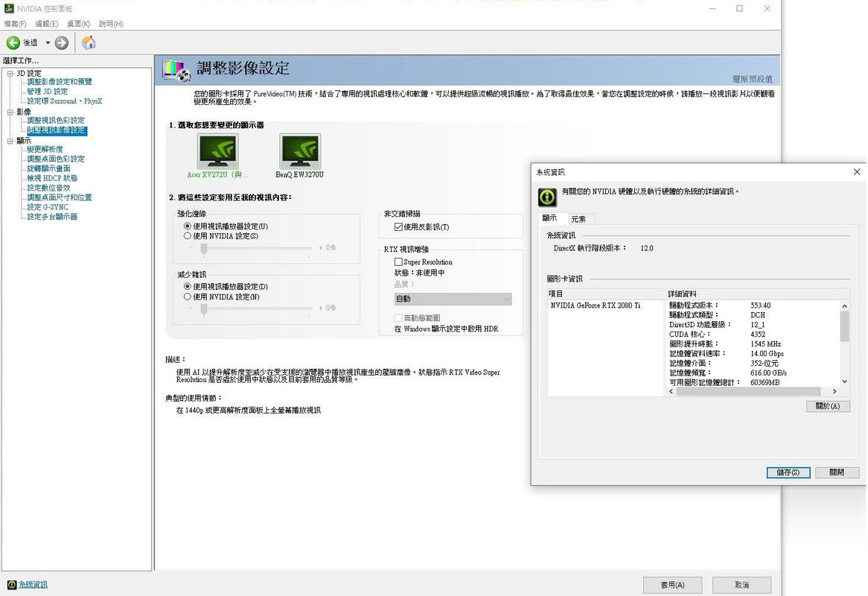Collapse the 影像 tree node
The image size is (868, 596).
click(10, 112)
